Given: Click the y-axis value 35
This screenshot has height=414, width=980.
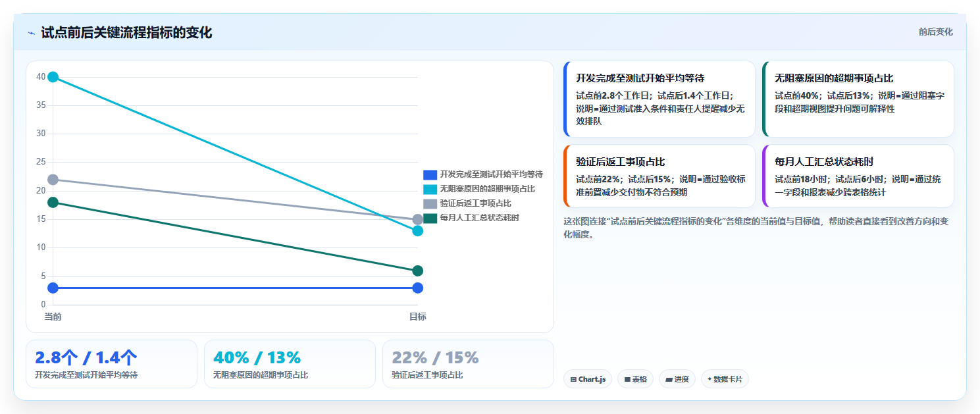Looking at the screenshot, I should 41,105.
